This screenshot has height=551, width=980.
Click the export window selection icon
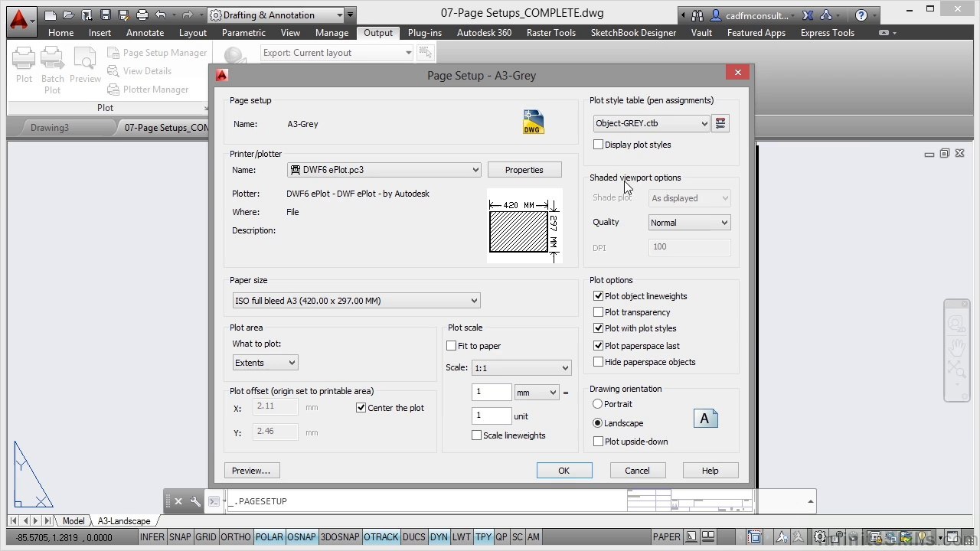(x=426, y=53)
